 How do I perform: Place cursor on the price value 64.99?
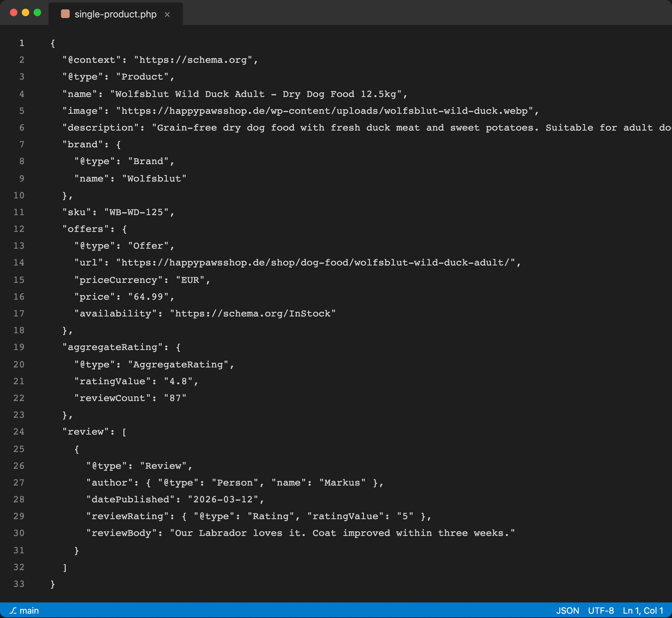(150, 296)
